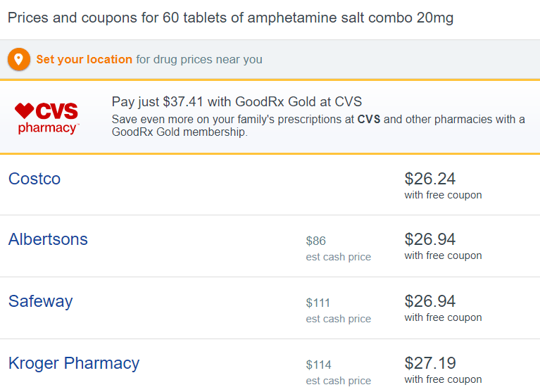Viewport: 540px width, 392px height.
Task: Select the Albertsons $26.94 coupon price
Action: point(429,239)
